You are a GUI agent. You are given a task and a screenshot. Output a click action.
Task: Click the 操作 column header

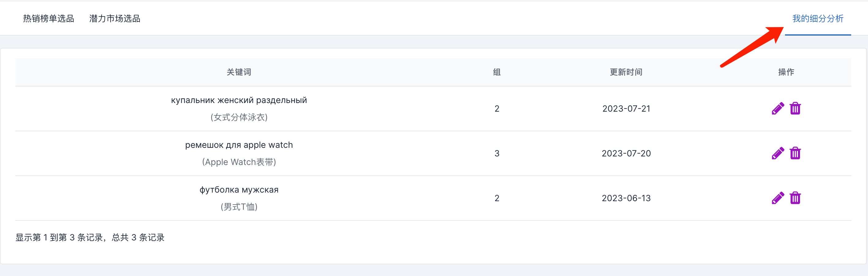[786, 72]
